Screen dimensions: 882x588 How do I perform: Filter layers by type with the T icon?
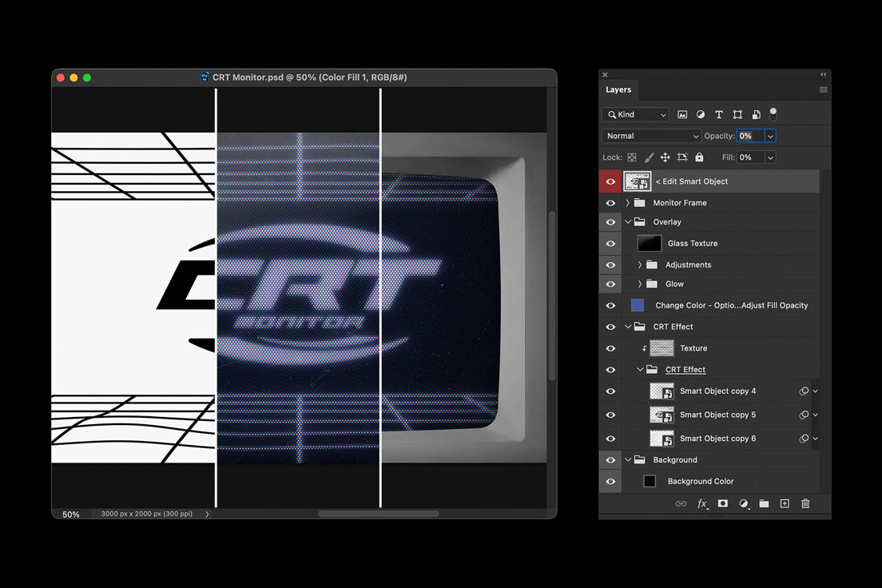pos(718,114)
